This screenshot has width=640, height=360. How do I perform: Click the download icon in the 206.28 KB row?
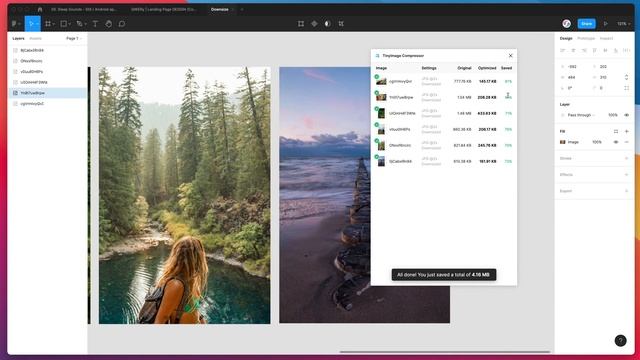(x=508, y=95)
